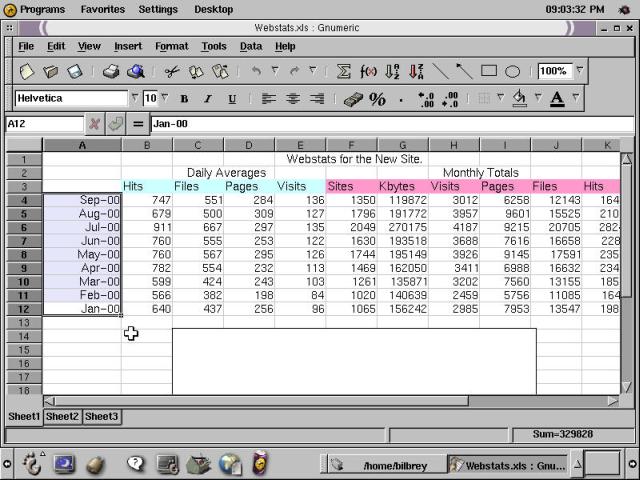Click the Print icon in the toolbar
This screenshot has height=480, width=640.
[x=110, y=72]
